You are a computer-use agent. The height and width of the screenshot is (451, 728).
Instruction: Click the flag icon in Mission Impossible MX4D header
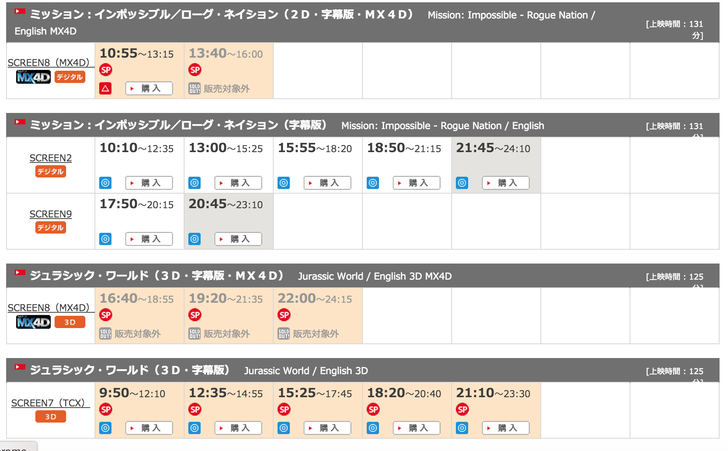point(20,11)
